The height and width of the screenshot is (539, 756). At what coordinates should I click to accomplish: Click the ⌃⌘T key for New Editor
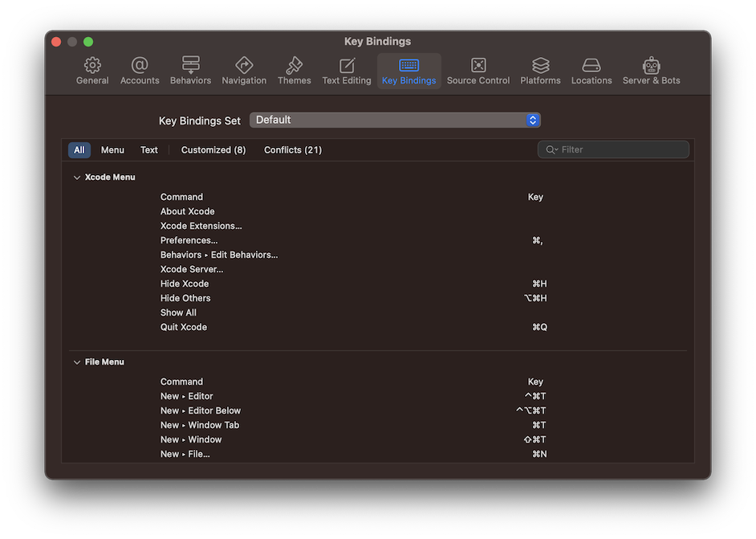pos(535,396)
